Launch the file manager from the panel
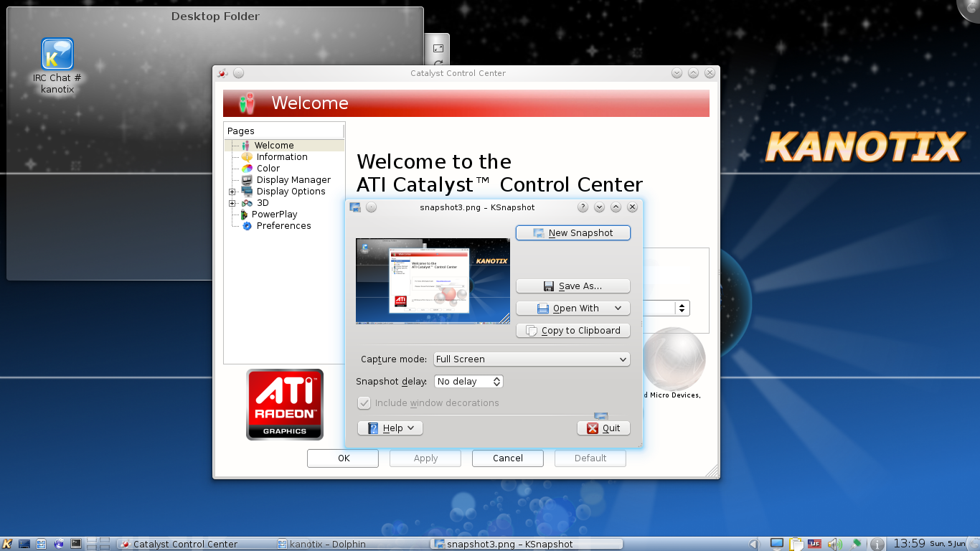The height and width of the screenshot is (551, 980). pos(42,544)
